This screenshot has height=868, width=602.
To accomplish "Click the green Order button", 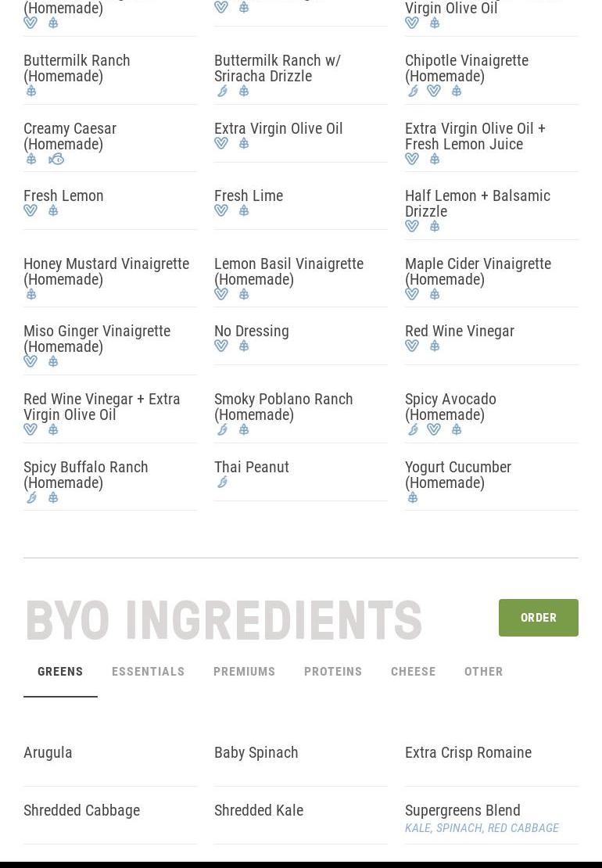I will point(539,618).
